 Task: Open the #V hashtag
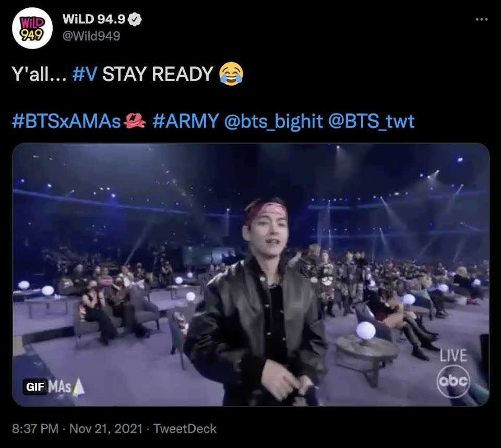point(85,74)
